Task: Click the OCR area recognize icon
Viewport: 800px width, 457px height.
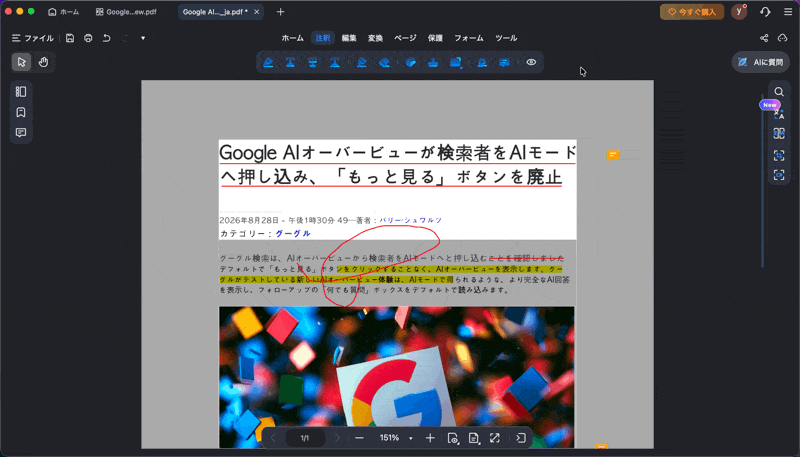Action: tap(779, 155)
